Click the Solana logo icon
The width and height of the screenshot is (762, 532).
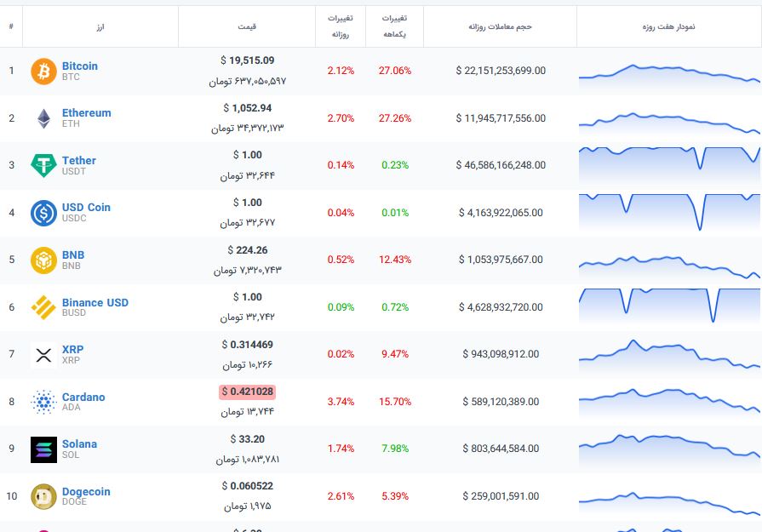point(43,449)
